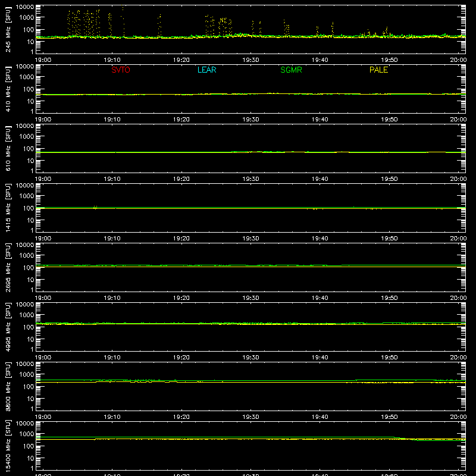Click 19:20 tick under the 4995 MHz panel

click(181, 358)
